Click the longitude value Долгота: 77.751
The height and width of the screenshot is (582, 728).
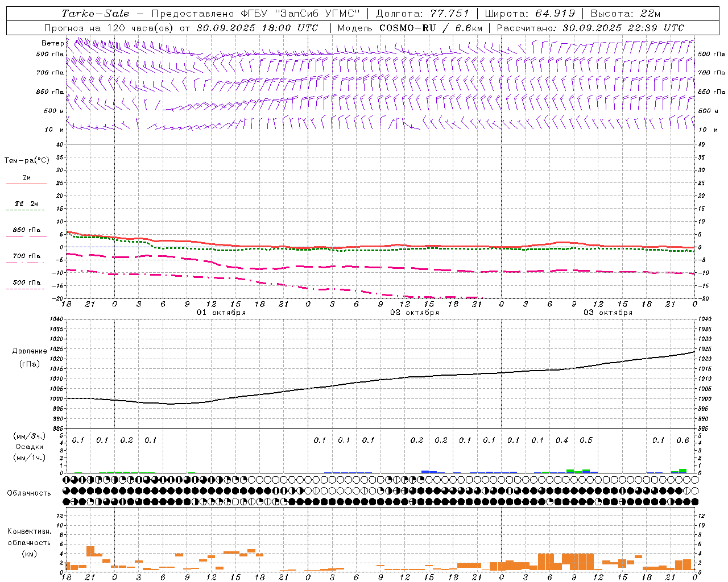pyautogui.click(x=423, y=14)
